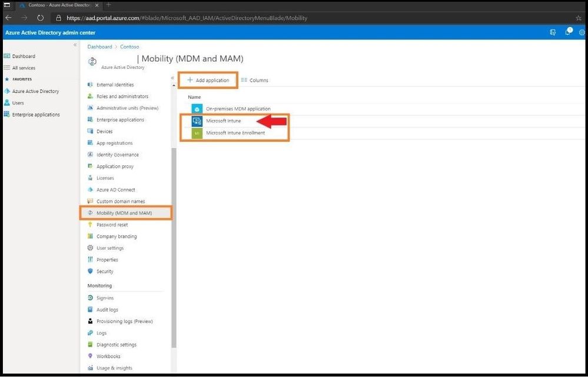The height and width of the screenshot is (377, 588).
Task: Reload the page with the refresh icon
Action: click(x=40, y=18)
